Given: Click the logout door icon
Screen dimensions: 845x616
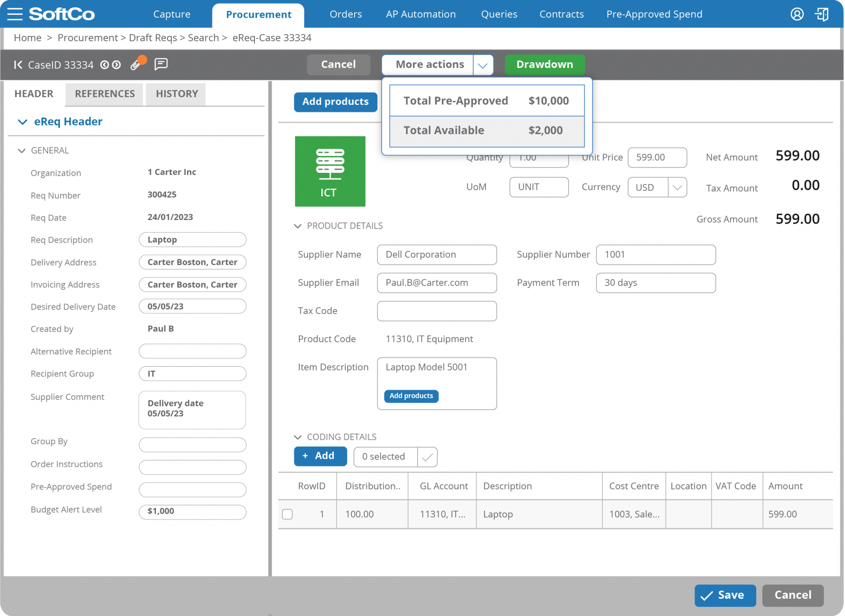Looking at the screenshot, I should pyautogui.click(x=821, y=14).
